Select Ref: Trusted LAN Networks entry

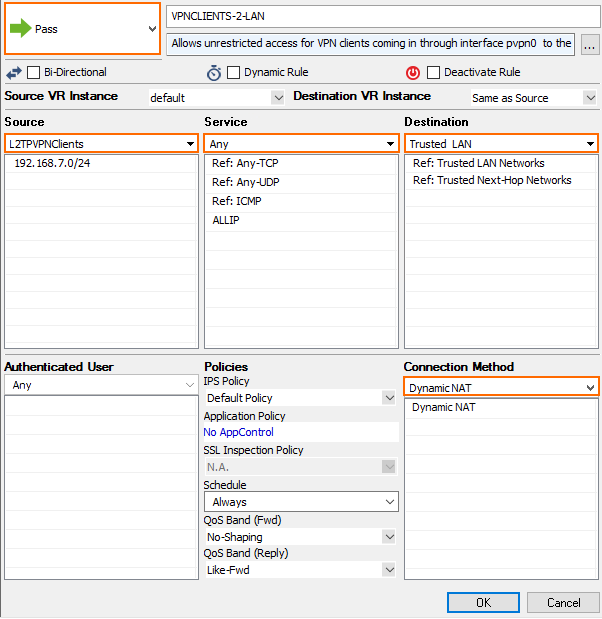[x=501, y=163]
